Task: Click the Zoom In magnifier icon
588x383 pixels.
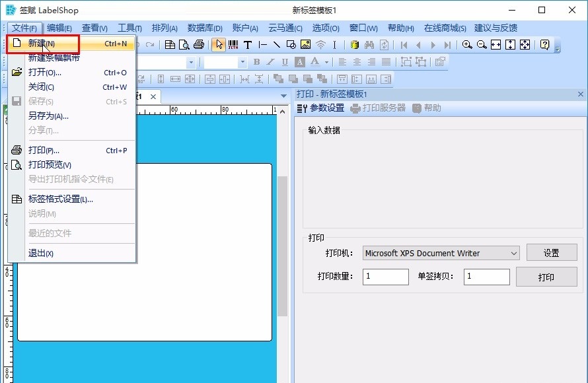Action: click(x=466, y=44)
